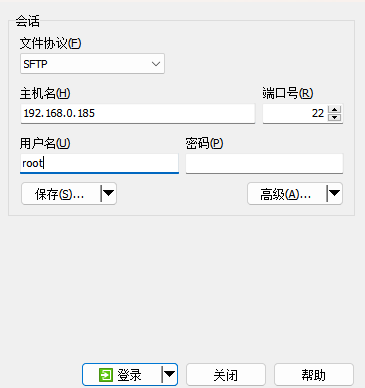Click the green login arrow icon

(x=106, y=375)
